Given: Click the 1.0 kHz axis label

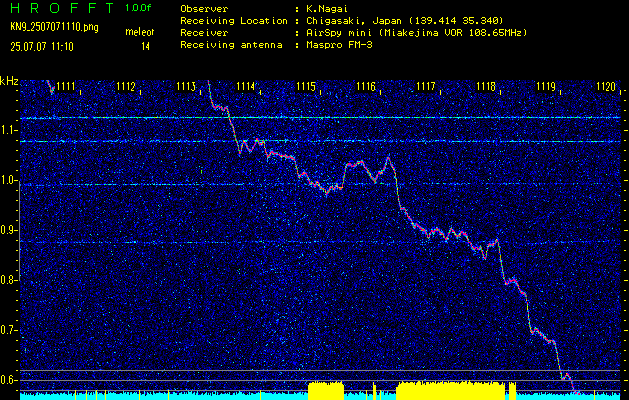Looking at the screenshot, I should click(8, 180).
